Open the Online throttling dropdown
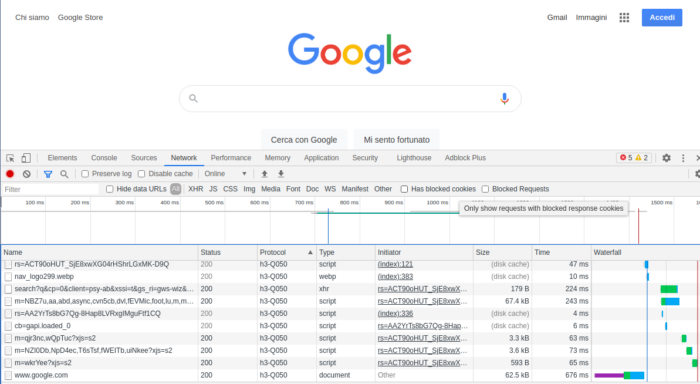700x384 pixels. [x=225, y=174]
